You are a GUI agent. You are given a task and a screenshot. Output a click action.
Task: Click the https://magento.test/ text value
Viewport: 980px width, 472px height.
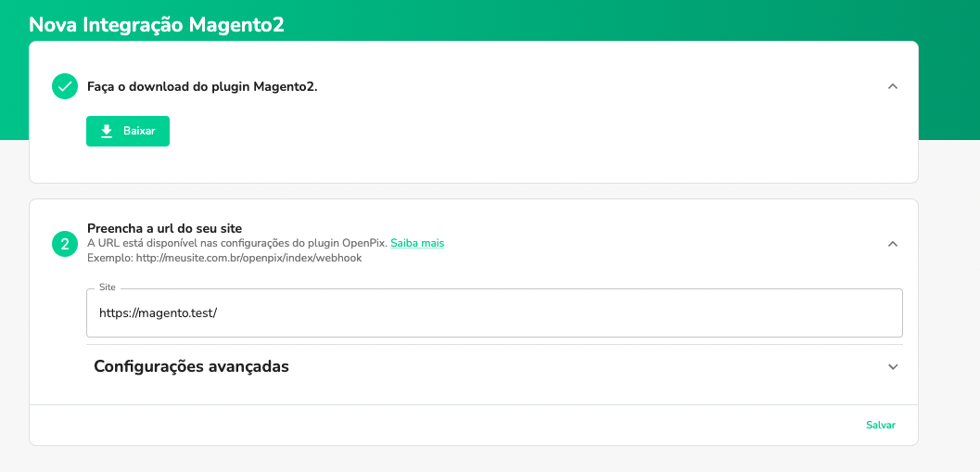click(x=158, y=313)
